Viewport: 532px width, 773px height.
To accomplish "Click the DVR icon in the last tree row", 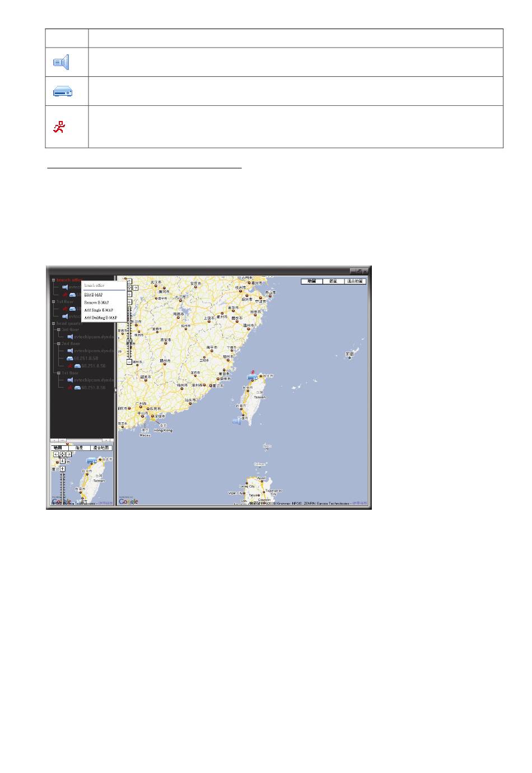I will pos(78,388).
